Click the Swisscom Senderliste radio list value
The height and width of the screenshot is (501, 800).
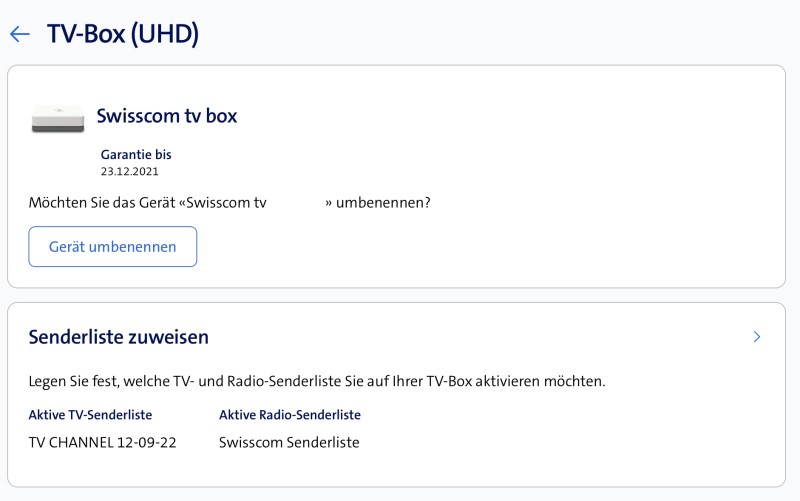[288, 442]
